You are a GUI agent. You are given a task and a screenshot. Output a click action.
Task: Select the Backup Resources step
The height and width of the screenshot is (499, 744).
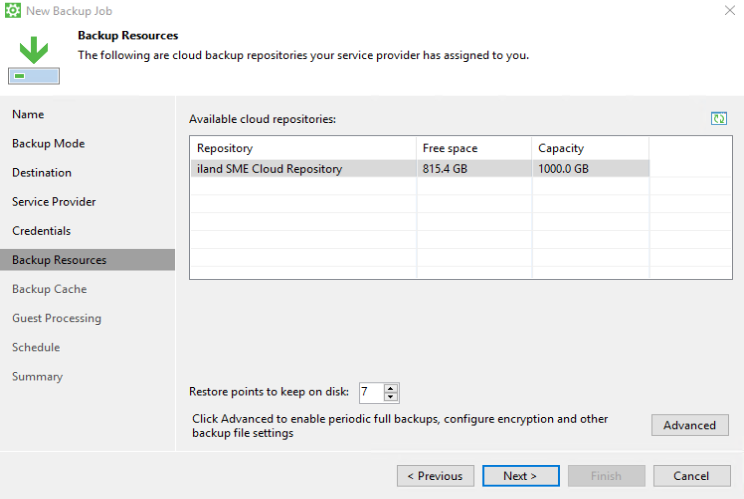(x=59, y=260)
